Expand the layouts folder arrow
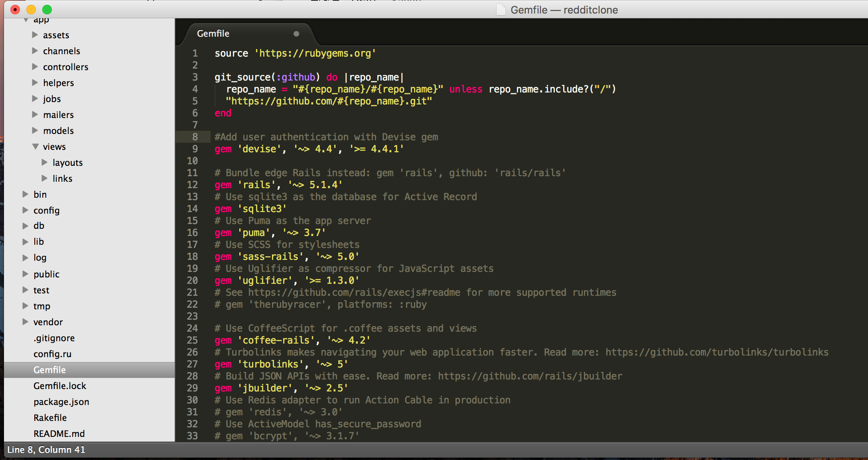 [44, 162]
